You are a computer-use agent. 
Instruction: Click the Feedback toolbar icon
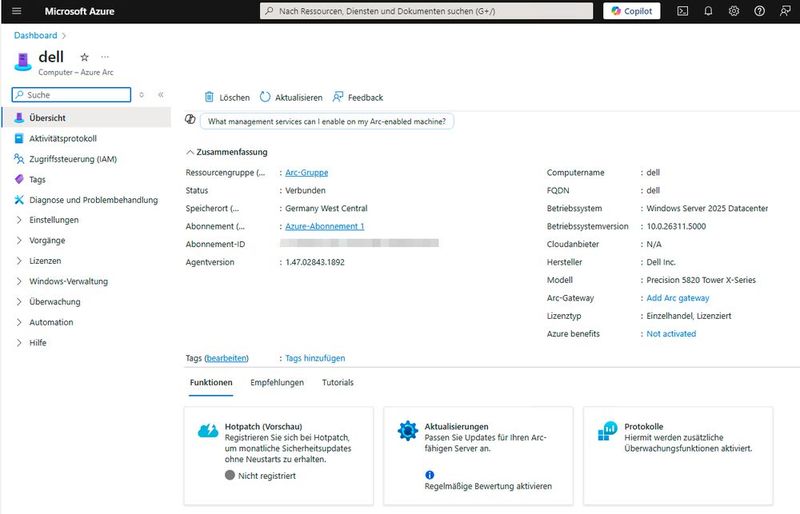(338, 96)
